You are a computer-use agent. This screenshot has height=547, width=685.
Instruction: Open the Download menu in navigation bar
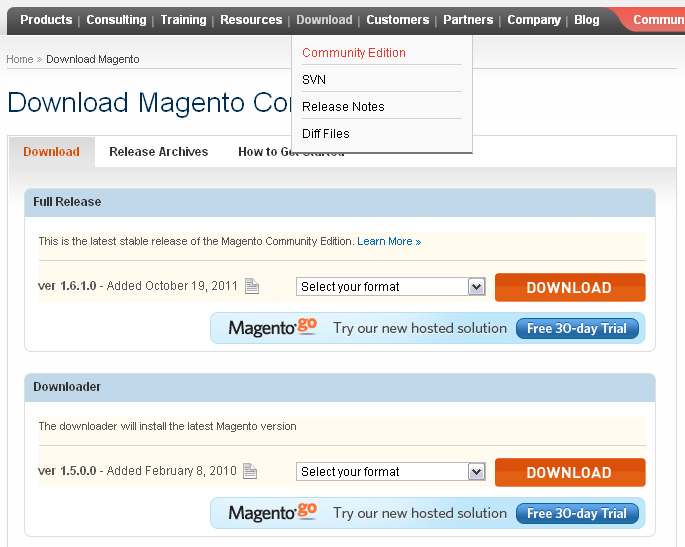324,20
